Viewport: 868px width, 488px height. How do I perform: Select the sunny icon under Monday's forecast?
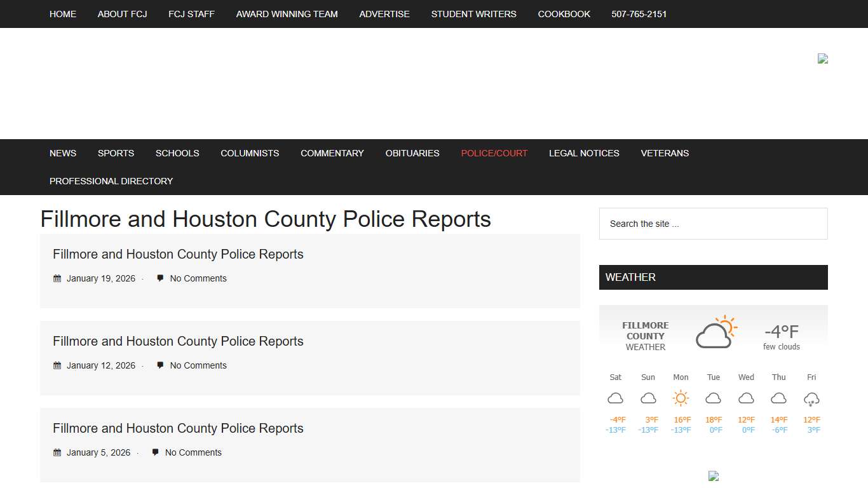point(681,398)
